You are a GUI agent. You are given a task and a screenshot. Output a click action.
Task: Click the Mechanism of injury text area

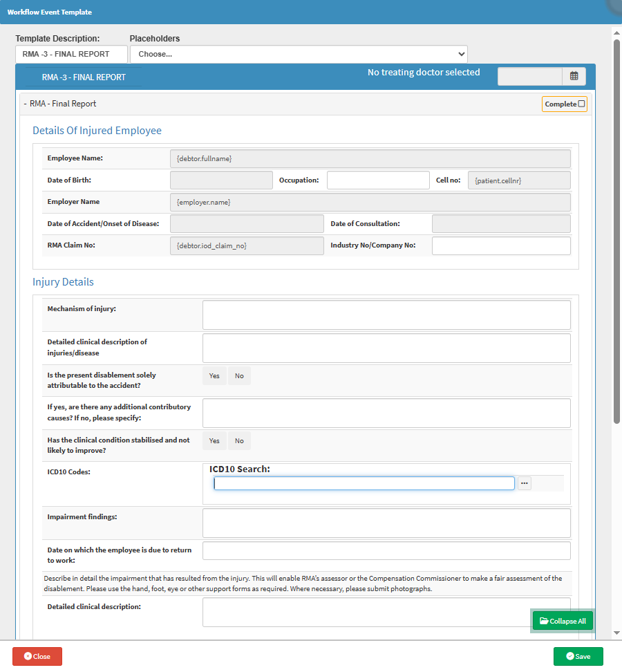(386, 315)
